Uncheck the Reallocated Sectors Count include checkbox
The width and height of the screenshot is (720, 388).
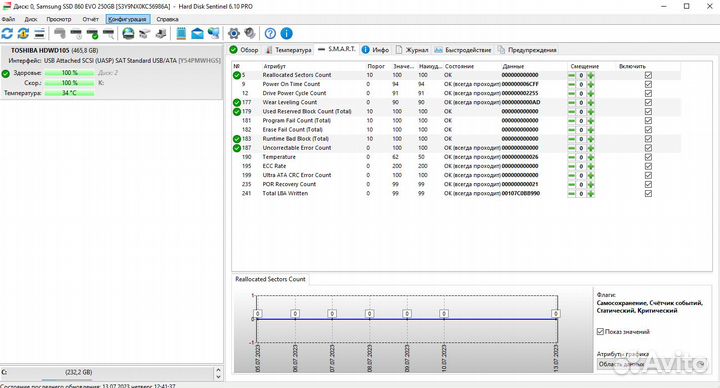pos(648,75)
